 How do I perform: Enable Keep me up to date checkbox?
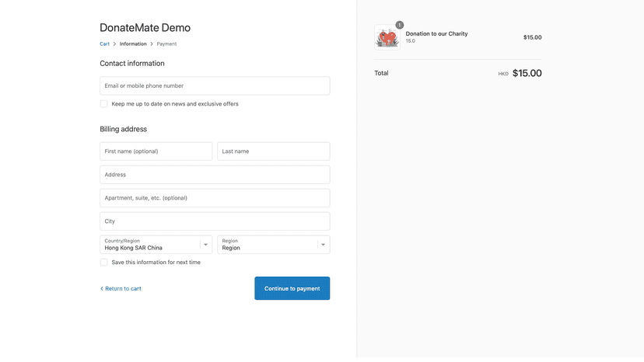pyautogui.click(x=104, y=104)
